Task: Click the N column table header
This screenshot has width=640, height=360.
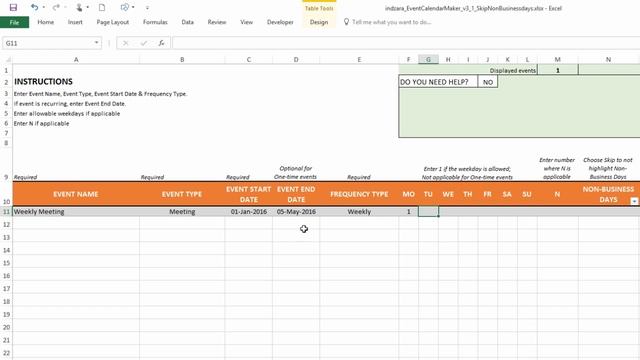Action: [x=558, y=194]
